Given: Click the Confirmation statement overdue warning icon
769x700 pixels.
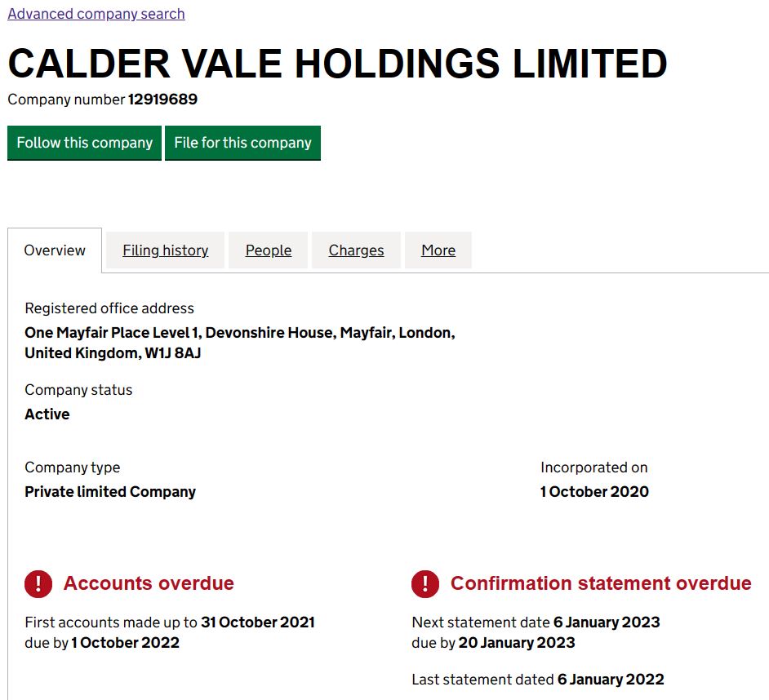Looking at the screenshot, I should (425, 584).
